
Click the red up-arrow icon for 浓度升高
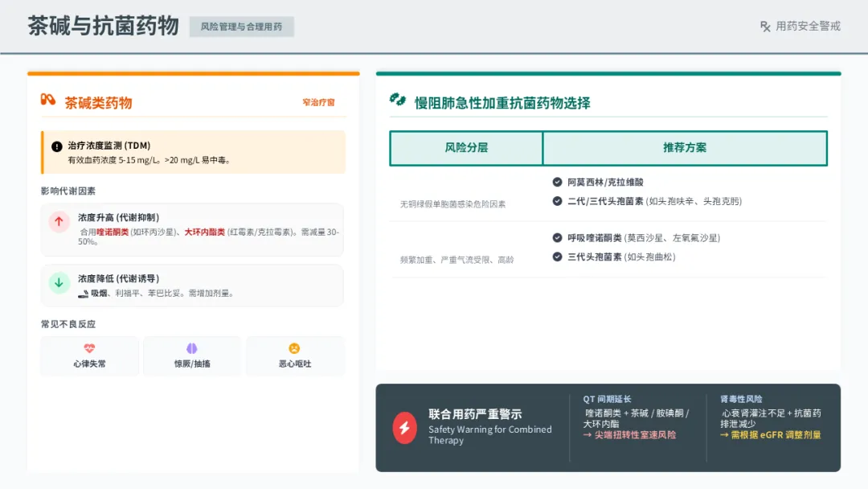pos(59,221)
